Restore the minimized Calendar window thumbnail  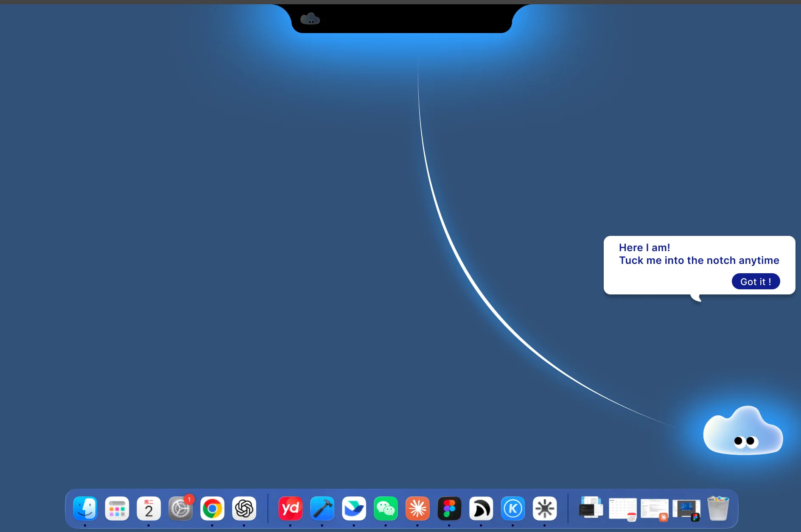coord(623,509)
